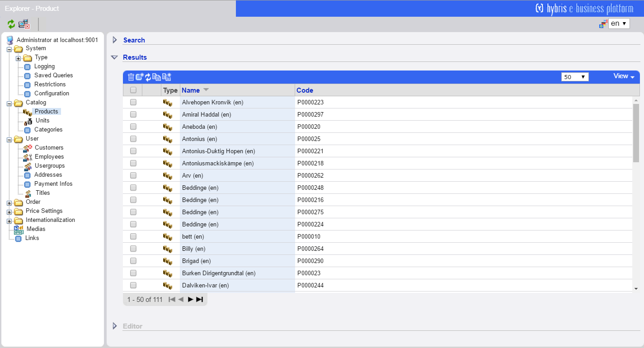The width and height of the screenshot is (644, 348).
Task: Open the page size 50 dropdown
Action: pyautogui.click(x=575, y=77)
